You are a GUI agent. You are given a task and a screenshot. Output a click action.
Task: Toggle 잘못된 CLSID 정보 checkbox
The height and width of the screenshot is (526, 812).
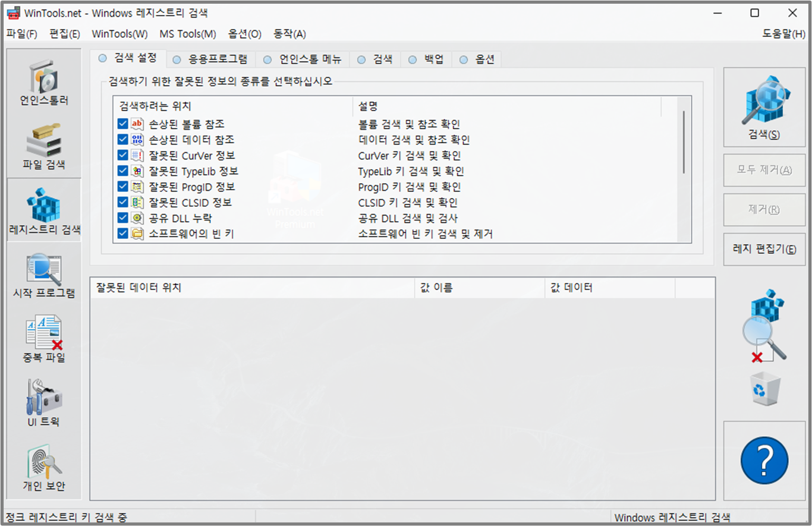point(123,202)
